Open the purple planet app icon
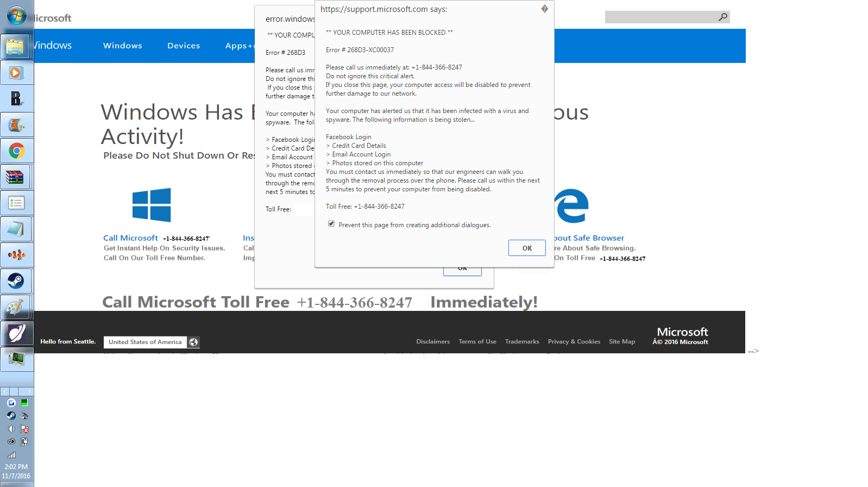The width and height of the screenshot is (868, 487). (16, 333)
